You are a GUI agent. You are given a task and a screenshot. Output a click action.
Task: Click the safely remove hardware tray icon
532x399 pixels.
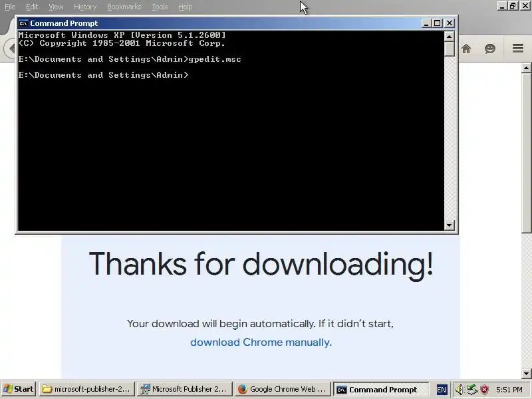tap(472, 389)
